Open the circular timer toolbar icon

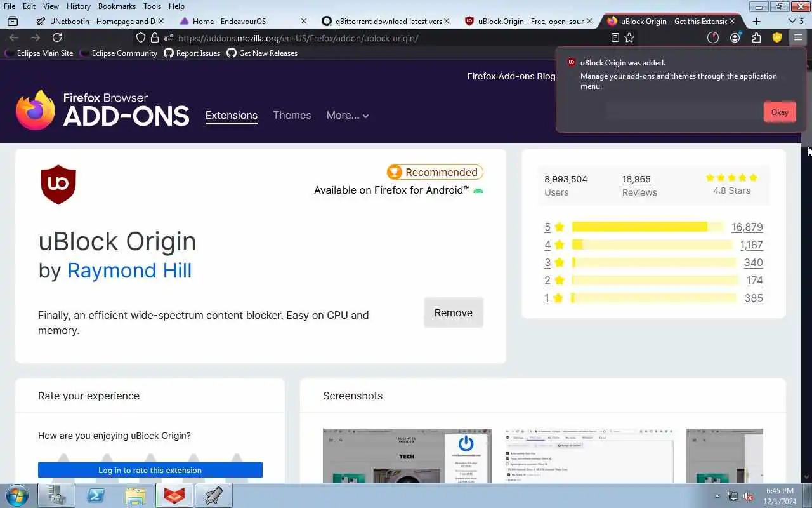(x=713, y=37)
